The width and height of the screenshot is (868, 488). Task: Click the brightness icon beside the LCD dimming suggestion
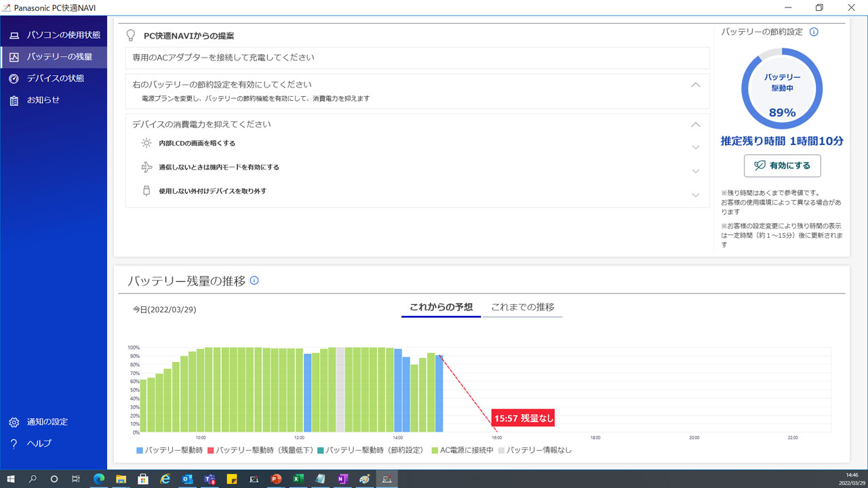tap(146, 143)
